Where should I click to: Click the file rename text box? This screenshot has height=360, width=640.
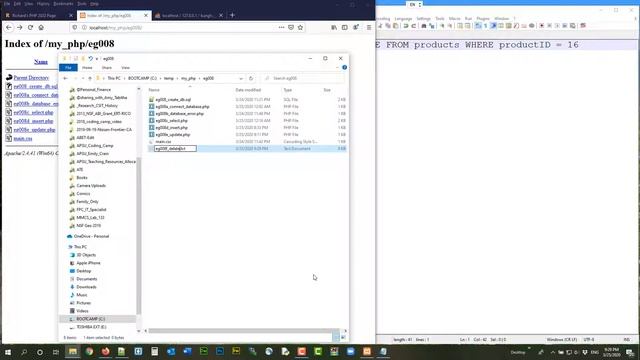point(175,149)
